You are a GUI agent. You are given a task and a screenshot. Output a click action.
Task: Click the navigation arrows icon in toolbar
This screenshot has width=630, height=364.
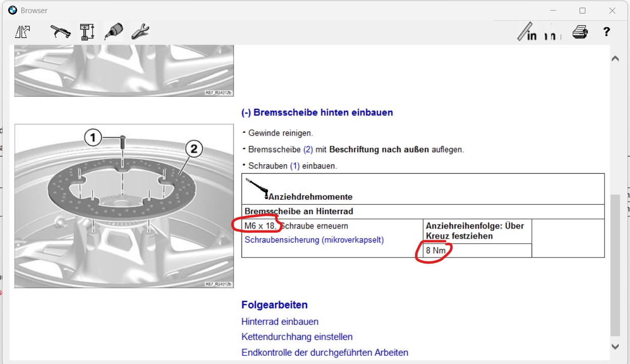pos(22,32)
